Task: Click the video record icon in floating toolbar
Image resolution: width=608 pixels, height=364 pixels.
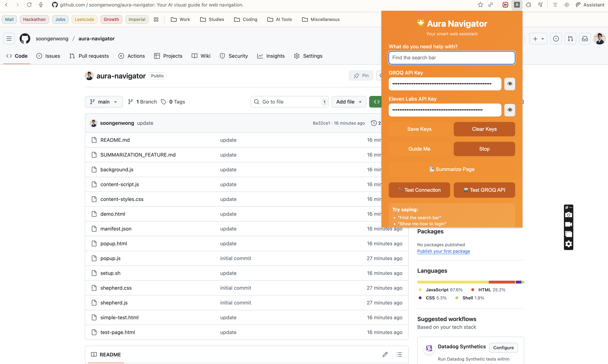Action: (568, 224)
